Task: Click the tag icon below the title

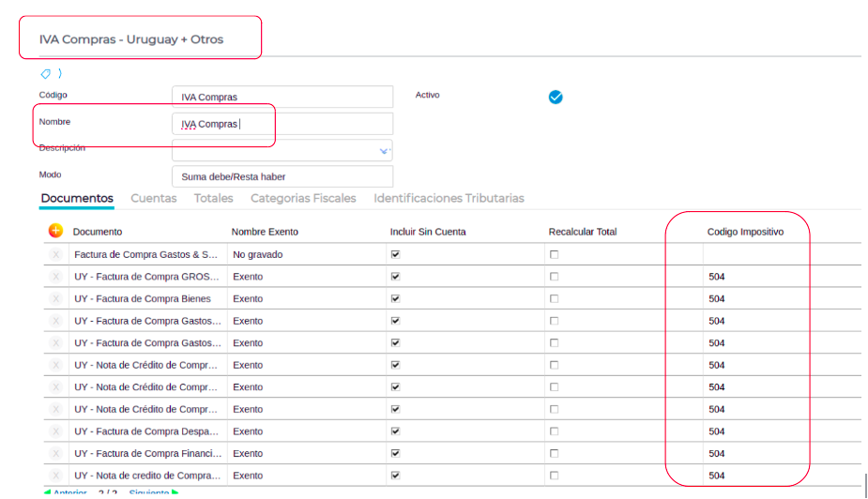Action: coord(46,73)
